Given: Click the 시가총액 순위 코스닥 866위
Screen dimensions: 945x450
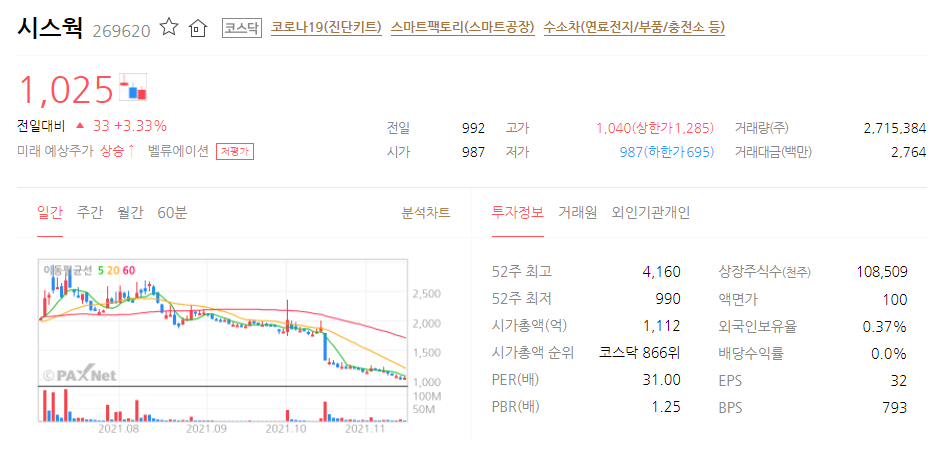Looking at the screenshot, I should click(640, 353).
